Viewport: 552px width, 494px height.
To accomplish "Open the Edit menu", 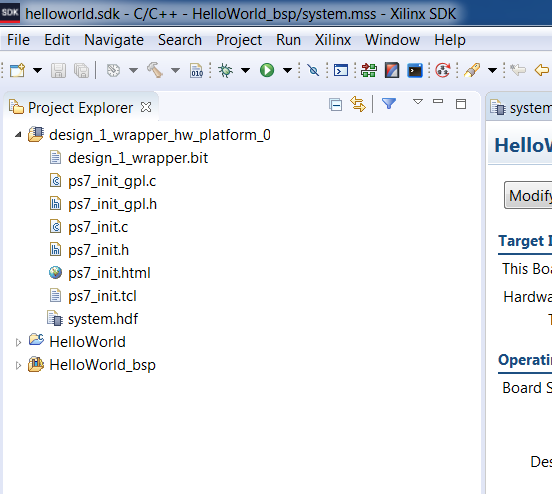I will (x=57, y=40).
